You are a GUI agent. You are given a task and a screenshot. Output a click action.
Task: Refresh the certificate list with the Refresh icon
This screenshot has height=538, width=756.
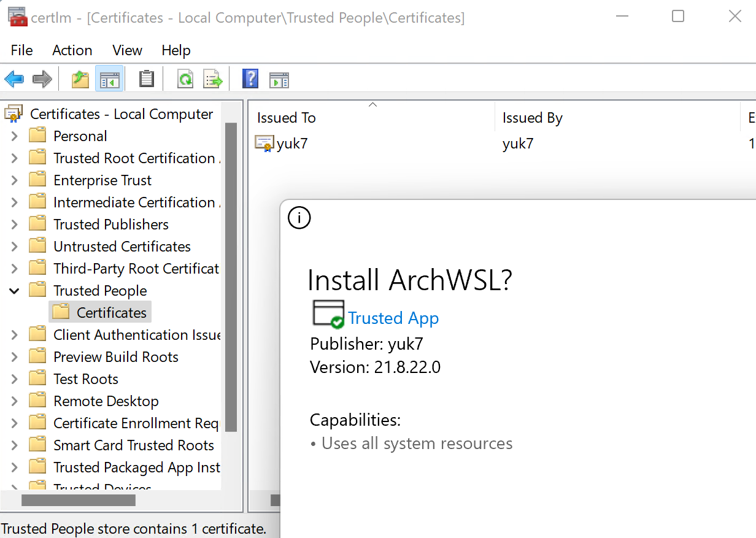(x=185, y=79)
